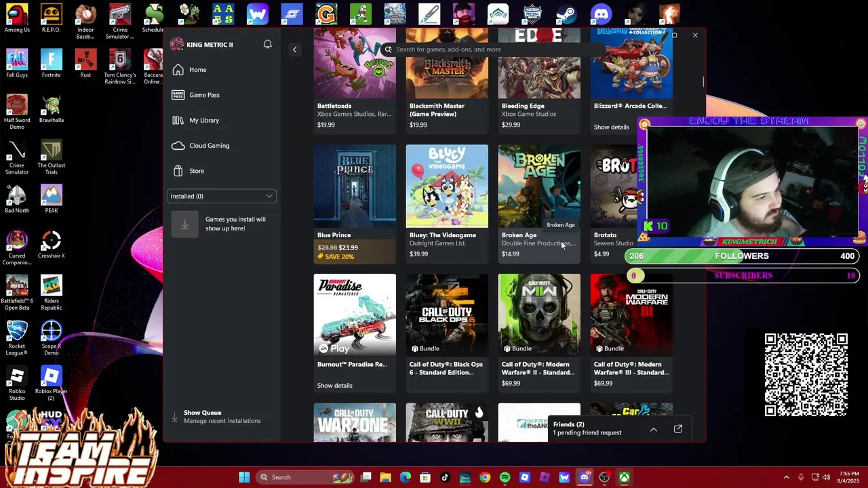This screenshot has height=488, width=868.
Task: Expand the Friends (2) panel chevron
Action: click(654, 429)
